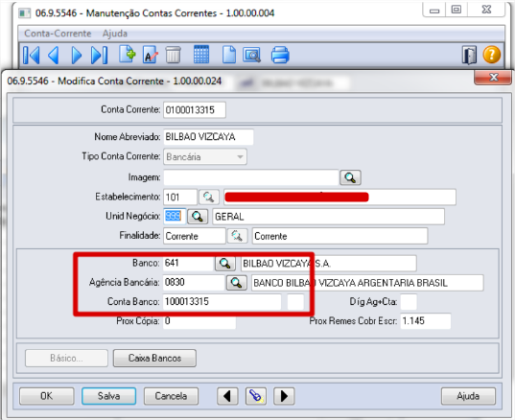
Task: Jump to last record in toolbar
Action: point(99,55)
